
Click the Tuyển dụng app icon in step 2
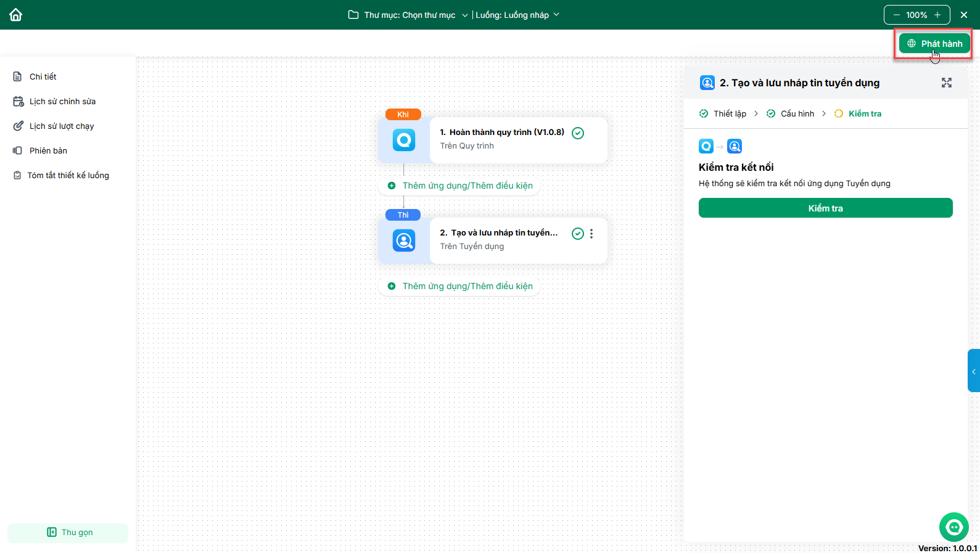click(404, 240)
